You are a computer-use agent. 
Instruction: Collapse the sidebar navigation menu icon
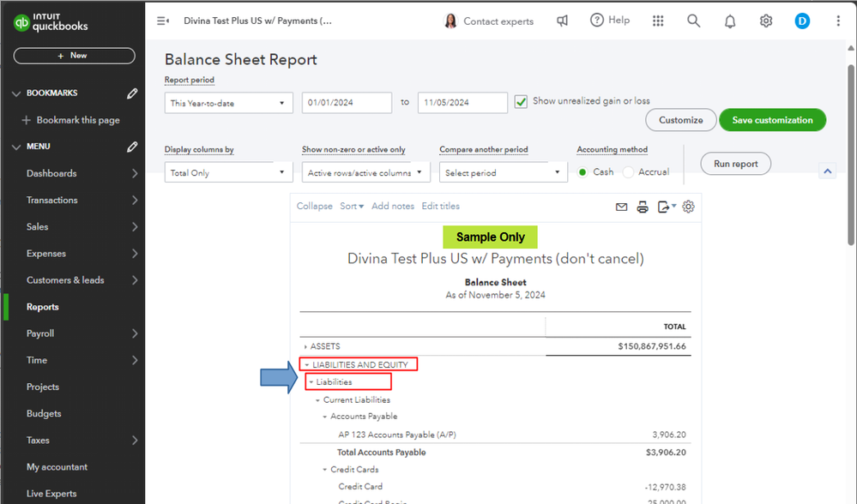coord(163,21)
